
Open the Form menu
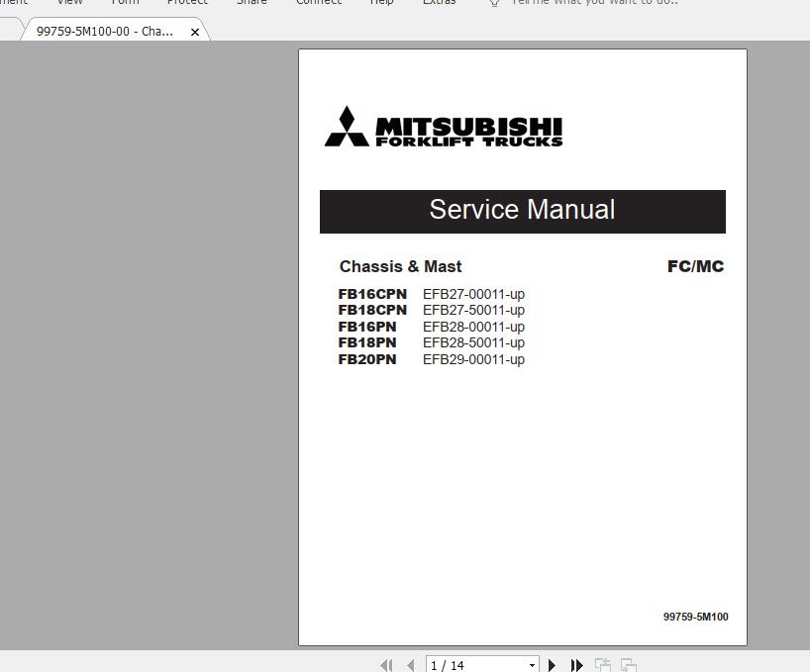pos(126,2)
